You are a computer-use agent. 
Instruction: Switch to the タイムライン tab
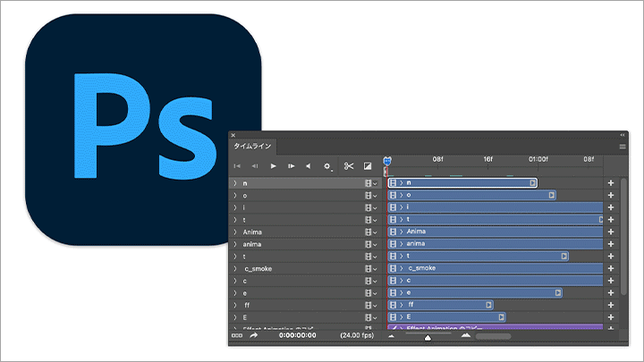(x=252, y=146)
